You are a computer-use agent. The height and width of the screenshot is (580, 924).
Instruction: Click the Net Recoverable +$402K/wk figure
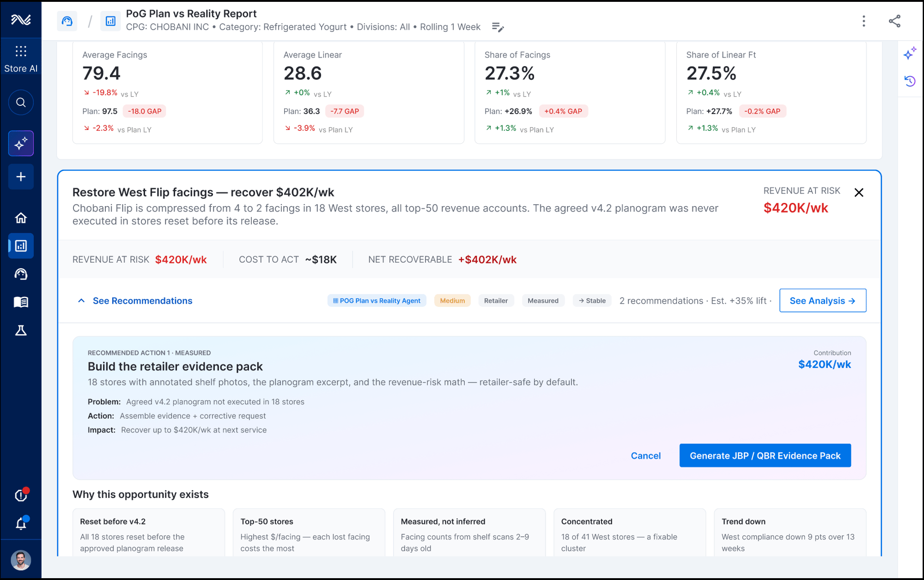pyautogui.click(x=487, y=260)
